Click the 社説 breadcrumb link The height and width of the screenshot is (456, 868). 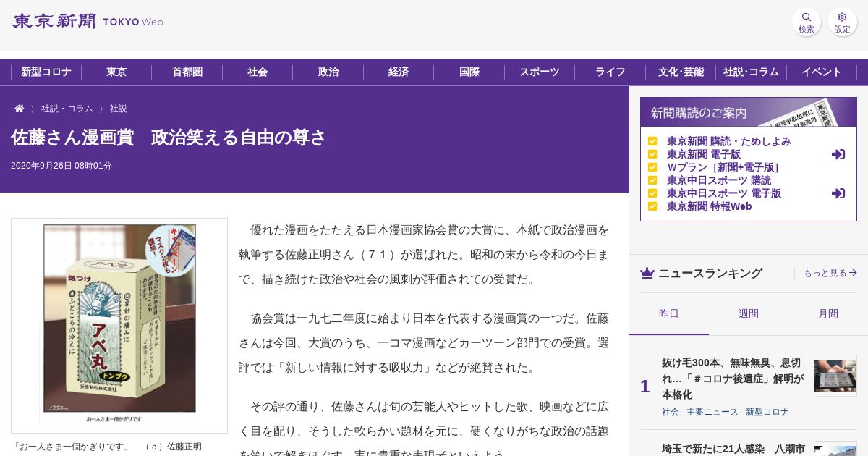tap(119, 109)
